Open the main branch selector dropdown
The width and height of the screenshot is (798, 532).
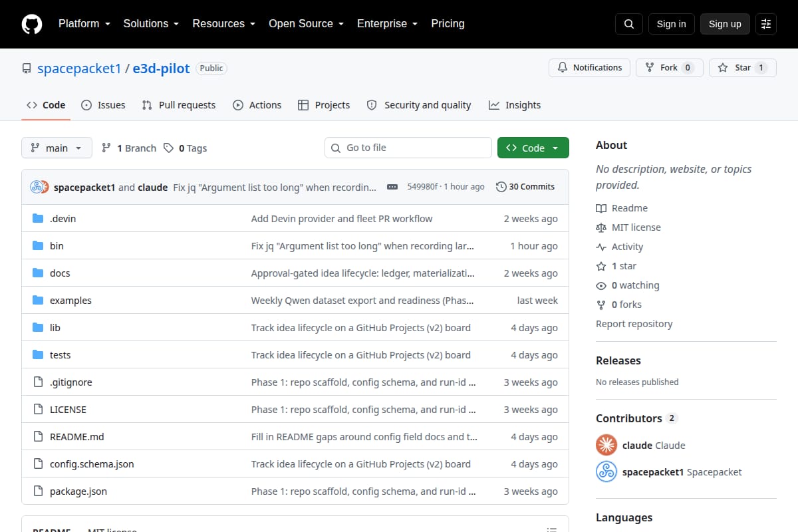pyautogui.click(x=57, y=148)
